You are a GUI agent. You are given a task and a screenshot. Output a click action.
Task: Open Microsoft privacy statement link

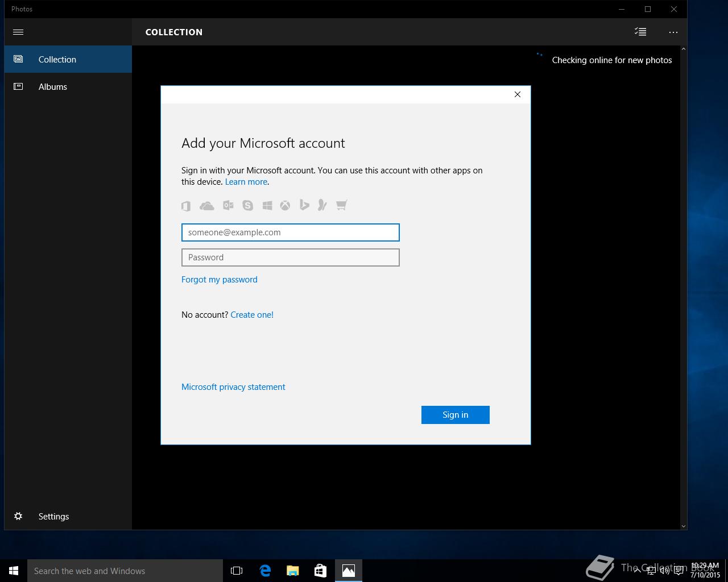pos(233,387)
